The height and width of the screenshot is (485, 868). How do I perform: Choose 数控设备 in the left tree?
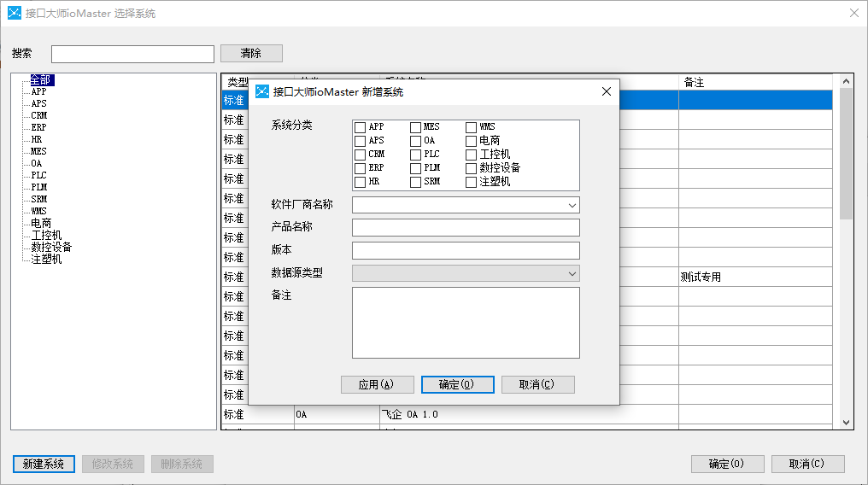point(51,248)
